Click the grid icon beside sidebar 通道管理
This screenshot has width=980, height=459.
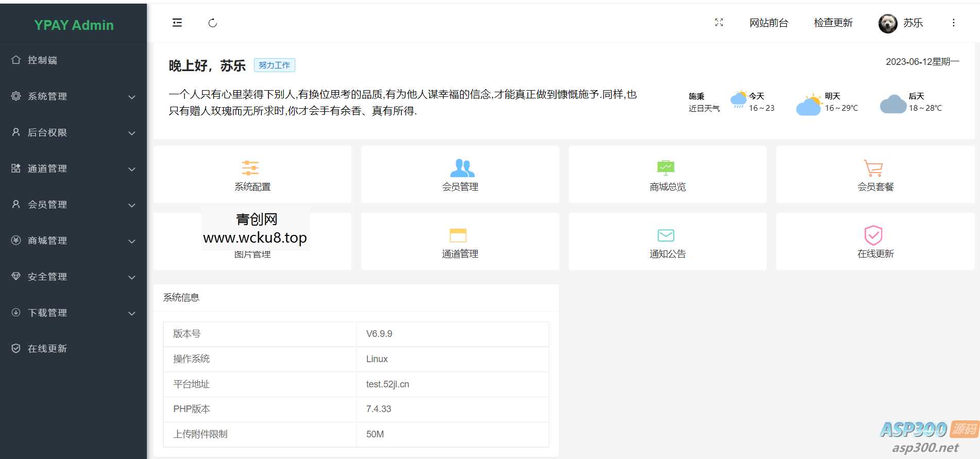pos(16,168)
